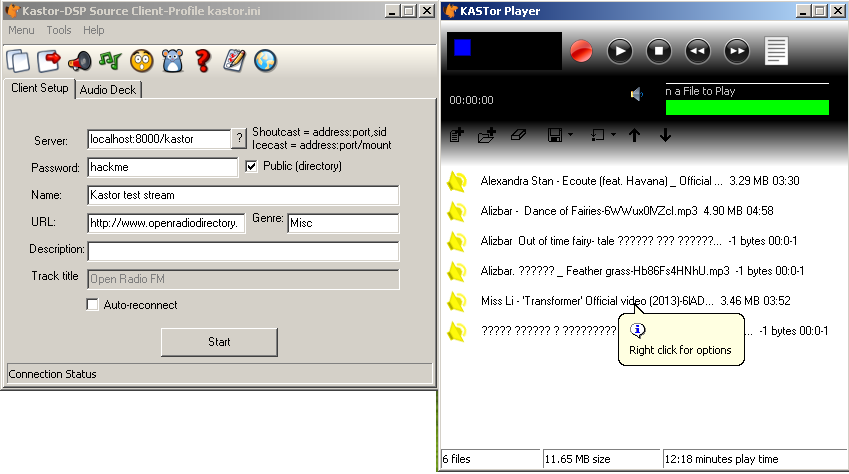Select the Alizbar - Dance of Fairies track
The width and height of the screenshot is (849, 474).
[626, 211]
